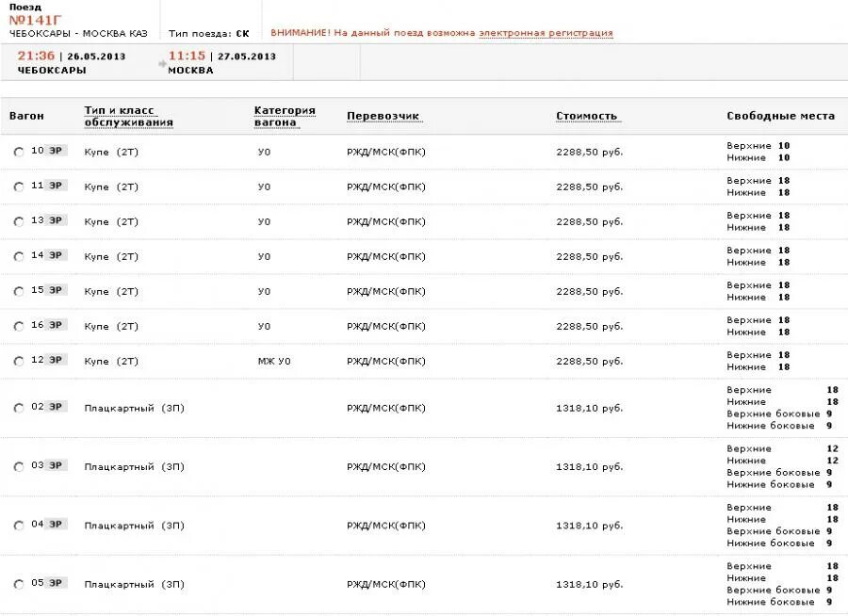848x616 pixels.
Task: Click the Тип и класс обслуживания header
Action: tap(129, 116)
